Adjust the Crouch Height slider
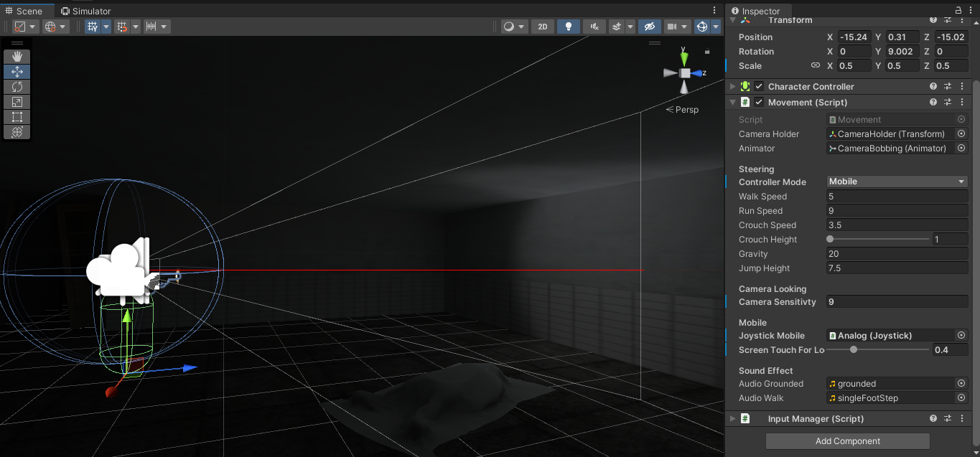 [x=879, y=239]
